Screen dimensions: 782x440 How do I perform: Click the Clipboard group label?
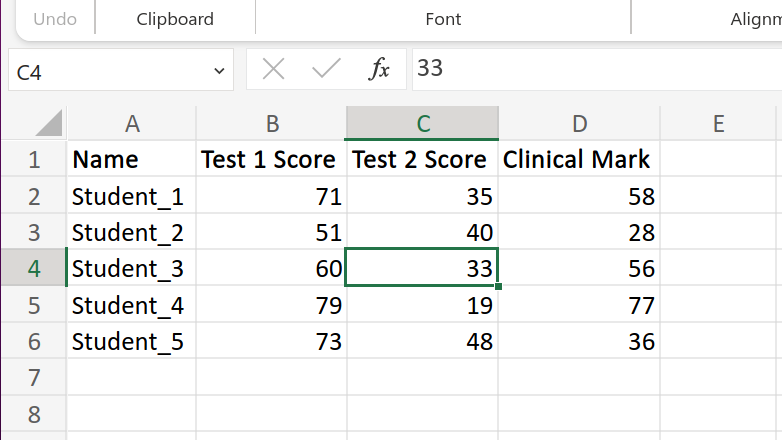pyautogui.click(x=175, y=19)
